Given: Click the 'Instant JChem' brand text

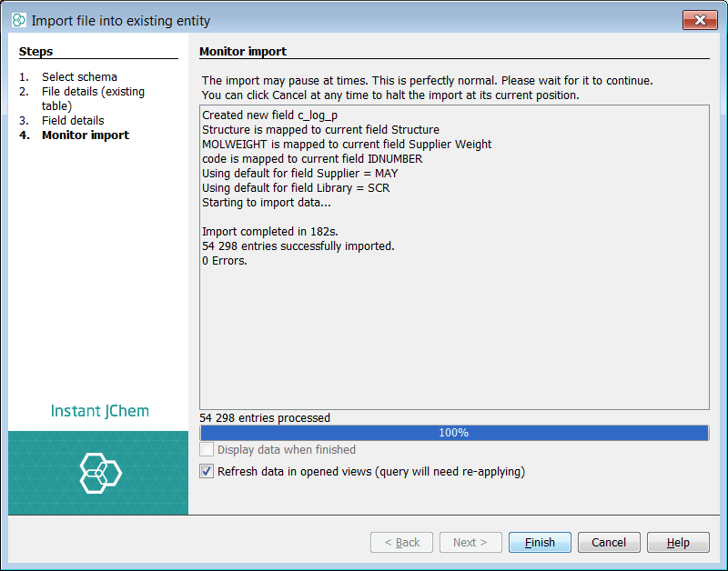Looking at the screenshot, I should pyautogui.click(x=100, y=411).
